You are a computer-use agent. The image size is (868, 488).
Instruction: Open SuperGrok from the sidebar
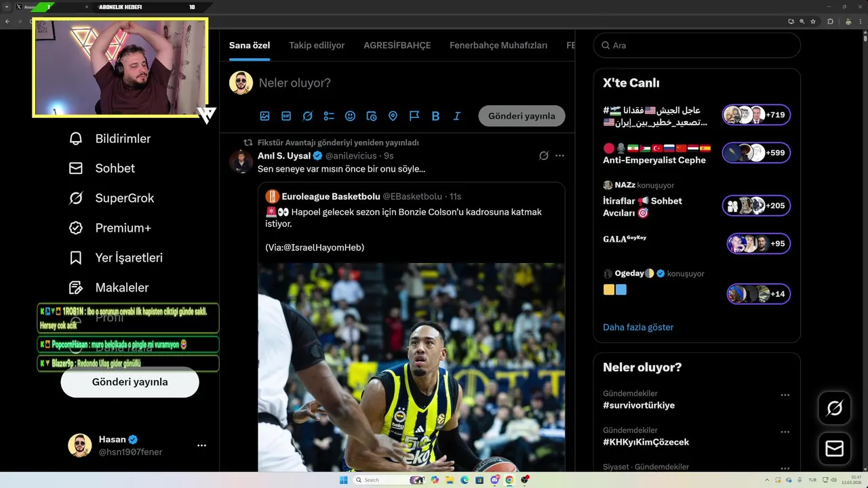pyautogui.click(x=111, y=199)
